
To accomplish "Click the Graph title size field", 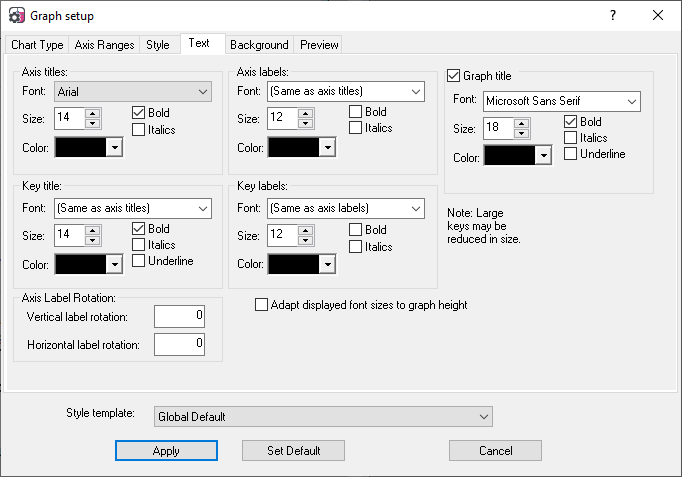I will click(498, 129).
